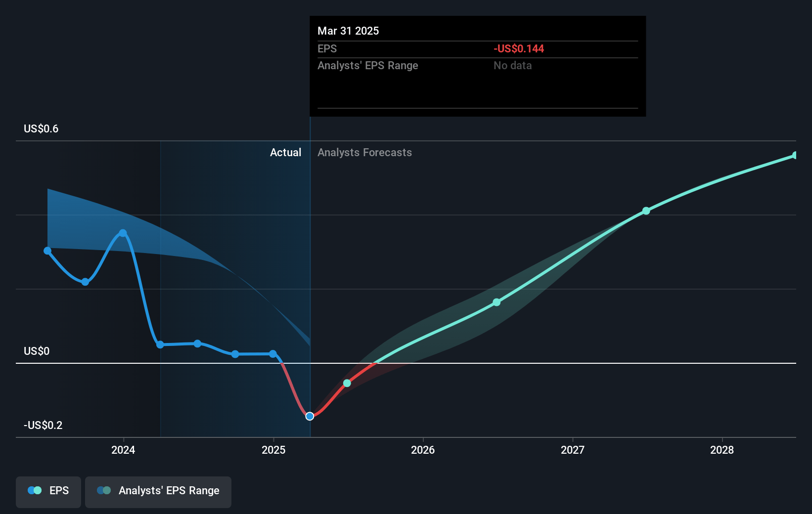The height and width of the screenshot is (514, 812).
Task: Click the 2028 x-axis label
Action: pos(722,450)
